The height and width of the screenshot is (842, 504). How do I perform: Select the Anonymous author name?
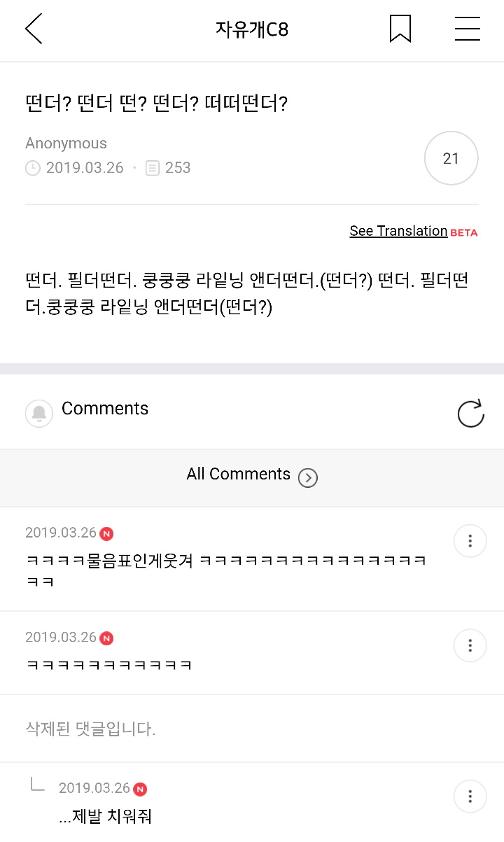coord(66,143)
